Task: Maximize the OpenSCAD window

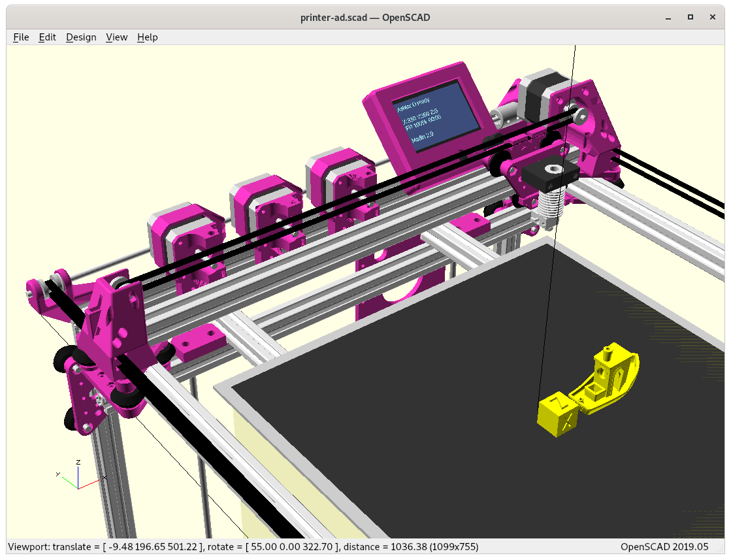Action: coord(690,17)
